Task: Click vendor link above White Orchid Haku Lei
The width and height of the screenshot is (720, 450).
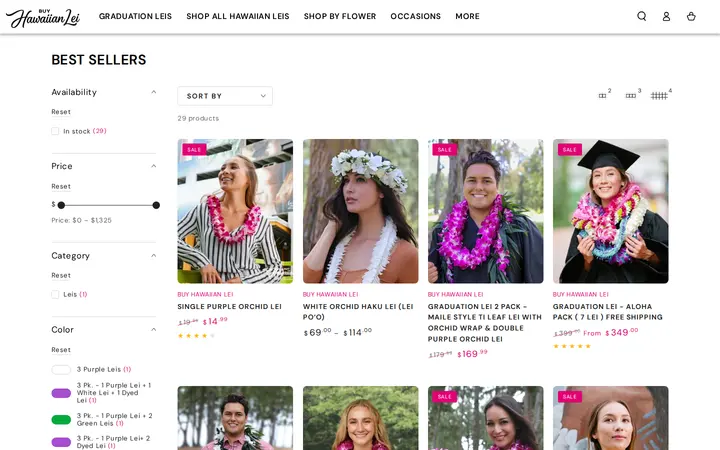Action: click(x=331, y=294)
